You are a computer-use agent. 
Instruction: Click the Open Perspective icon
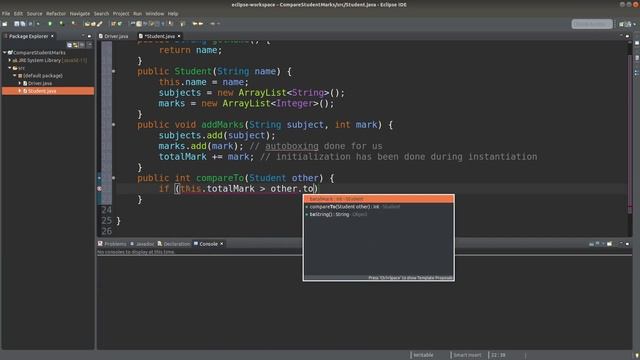click(622, 24)
